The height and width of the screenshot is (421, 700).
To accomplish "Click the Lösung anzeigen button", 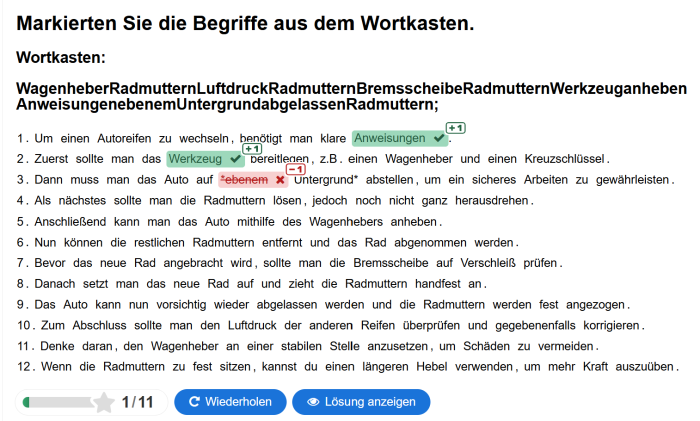I will point(361,402).
